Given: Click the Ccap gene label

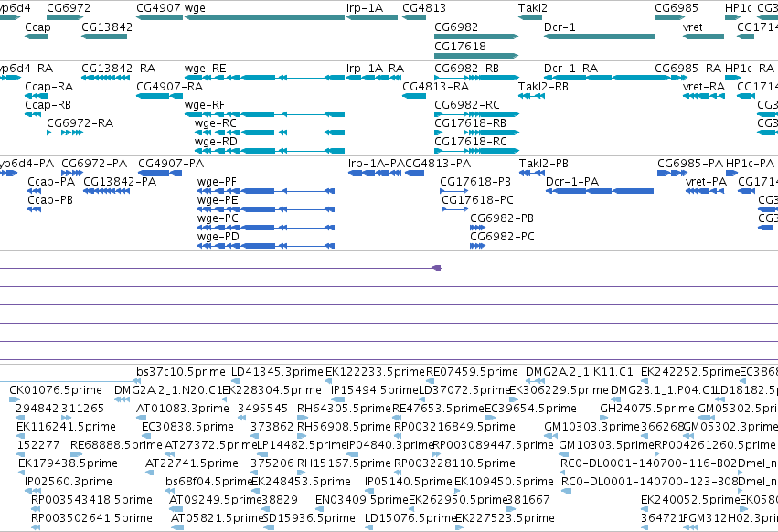Looking at the screenshot, I should 37,27.
